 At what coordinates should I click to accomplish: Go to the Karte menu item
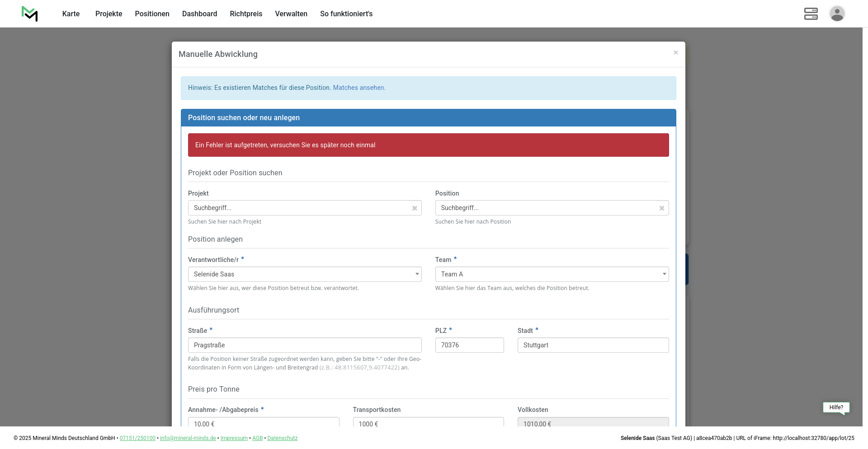71,14
